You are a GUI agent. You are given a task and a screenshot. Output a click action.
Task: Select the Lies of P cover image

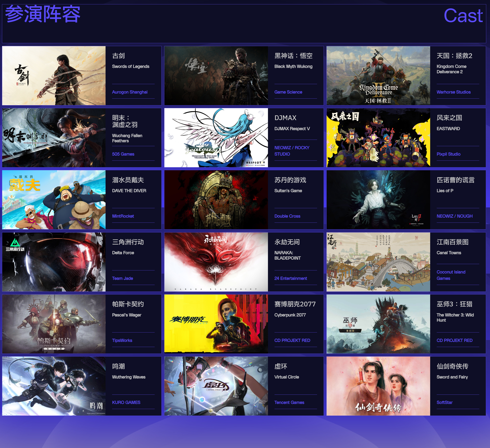click(378, 200)
